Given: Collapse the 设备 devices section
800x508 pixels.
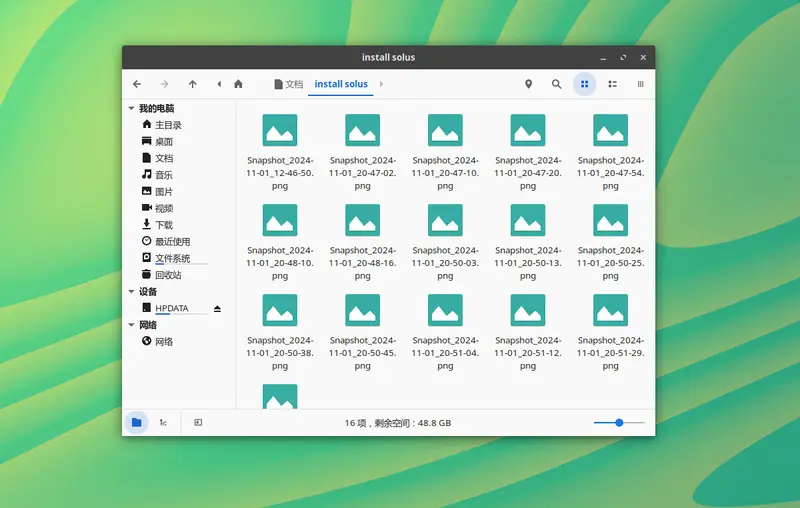Looking at the screenshot, I should [x=131, y=292].
